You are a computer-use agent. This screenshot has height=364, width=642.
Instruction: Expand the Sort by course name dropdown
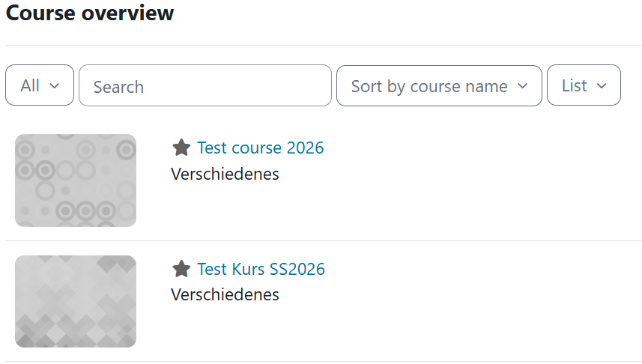click(439, 86)
